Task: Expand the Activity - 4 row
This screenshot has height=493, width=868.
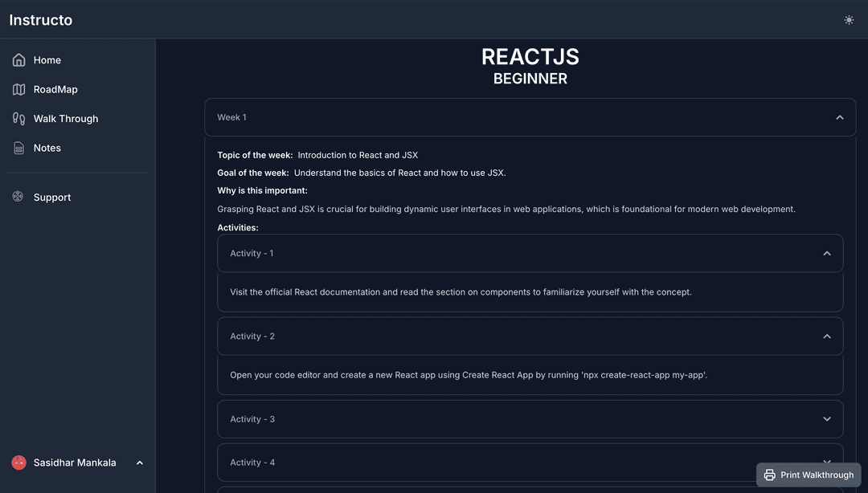Action: 530,462
